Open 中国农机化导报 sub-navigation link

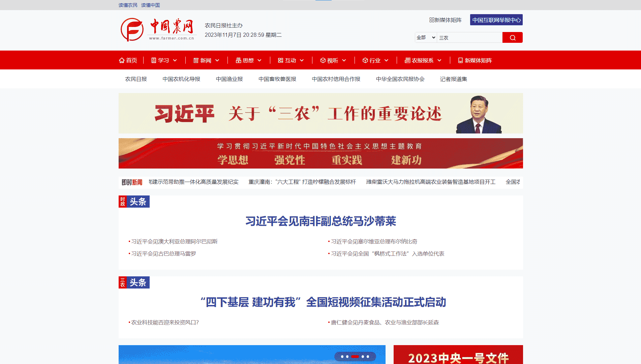click(x=181, y=79)
